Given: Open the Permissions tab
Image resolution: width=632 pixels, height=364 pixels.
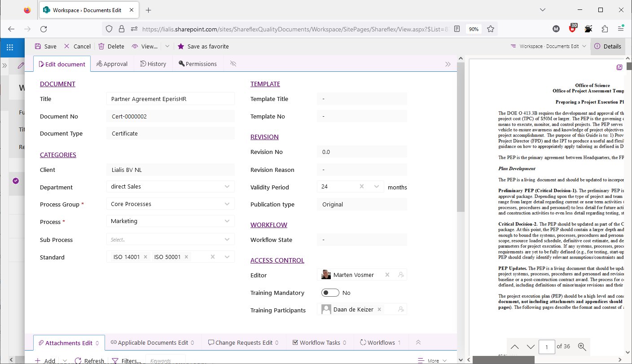Looking at the screenshot, I should click(197, 64).
